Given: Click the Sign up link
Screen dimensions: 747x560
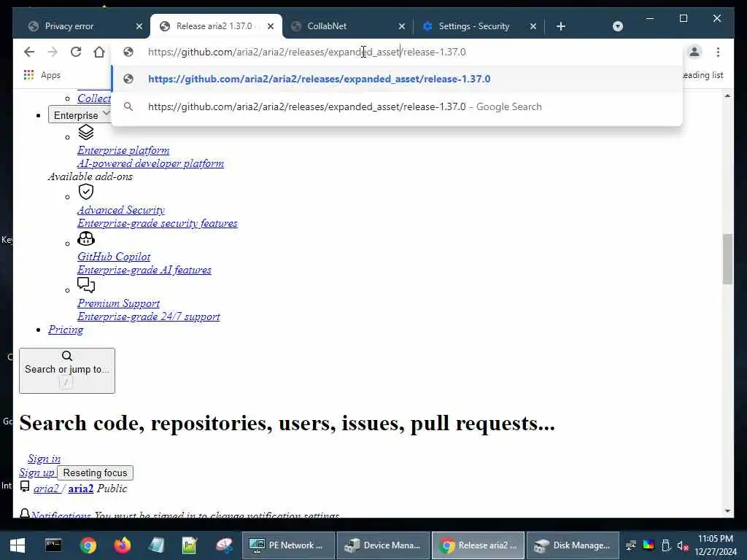Looking at the screenshot, I should (x=36, y=472).
